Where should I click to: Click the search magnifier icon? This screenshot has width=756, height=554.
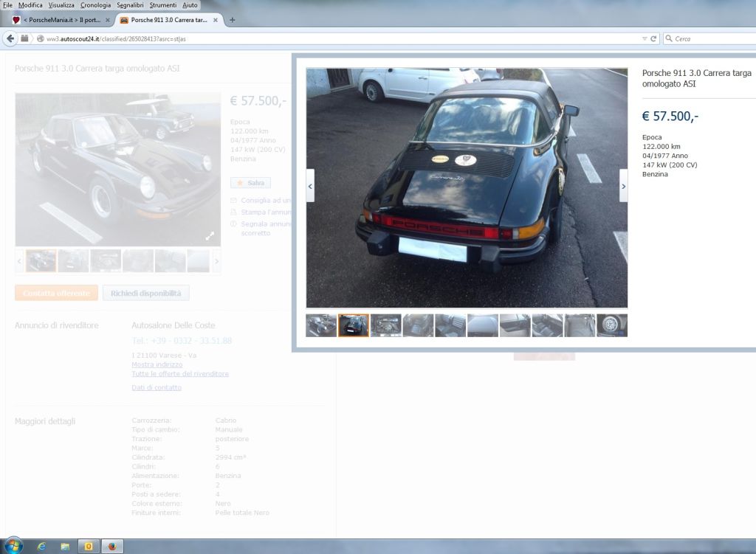(x=669, y=38)
